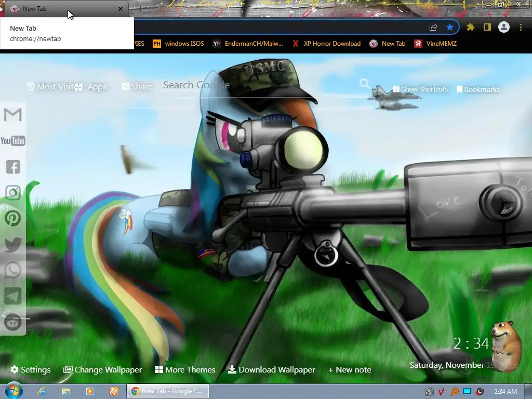
Task: Toggle the bookmark star in address bar
Action: (450, 27)
